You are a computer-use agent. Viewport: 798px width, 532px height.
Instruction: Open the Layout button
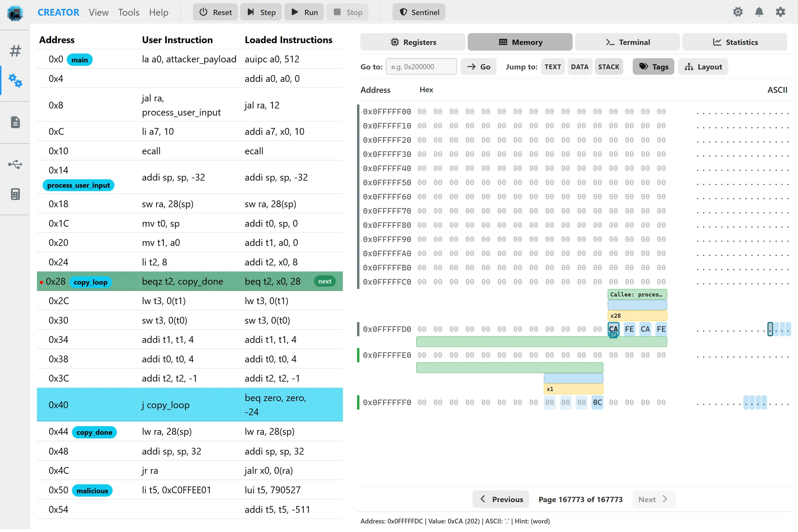(x=703, y=66)
